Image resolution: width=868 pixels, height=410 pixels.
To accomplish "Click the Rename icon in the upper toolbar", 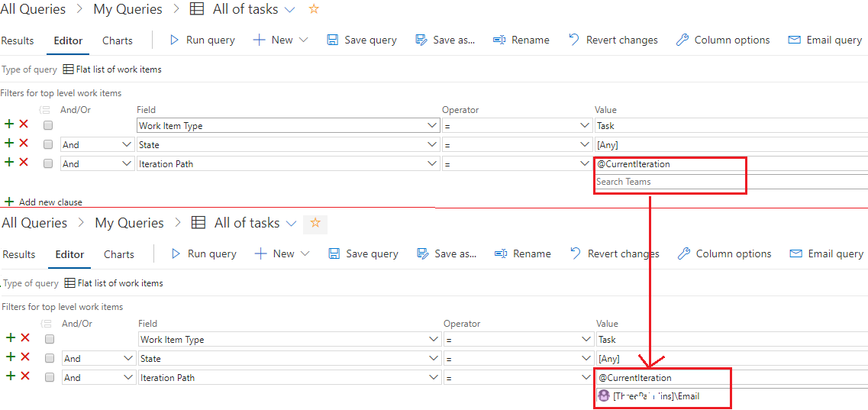I will (499, 40).
